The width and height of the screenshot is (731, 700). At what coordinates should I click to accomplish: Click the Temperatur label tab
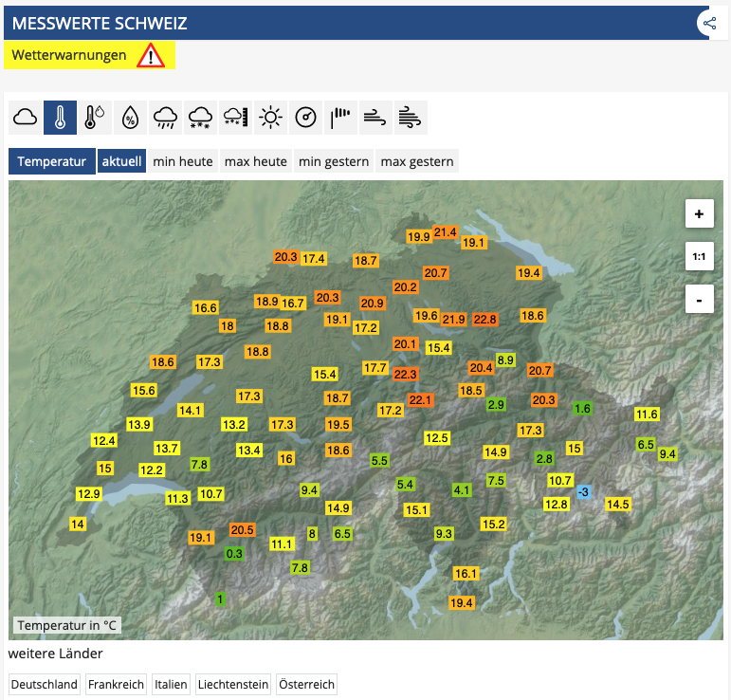point(52,161)
